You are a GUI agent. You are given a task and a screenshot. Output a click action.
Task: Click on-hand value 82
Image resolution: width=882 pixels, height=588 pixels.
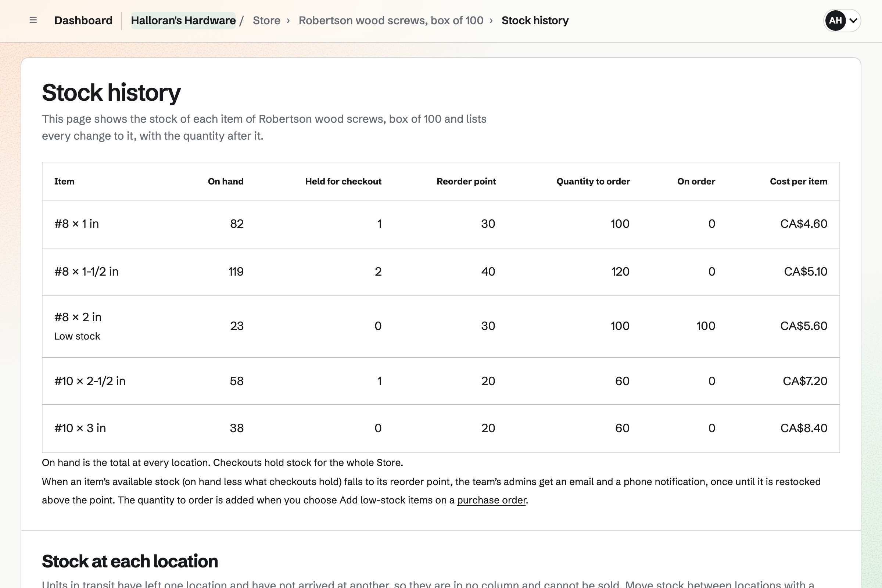coord(237,224)
